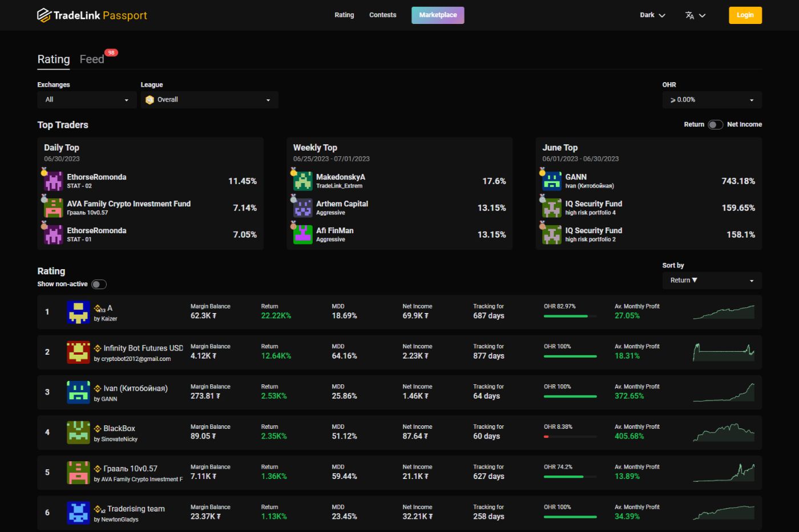The height and width of the screenshot is (532, 799).
Task: Click the medal icon in the League selector
Action: tap(150, 99)
